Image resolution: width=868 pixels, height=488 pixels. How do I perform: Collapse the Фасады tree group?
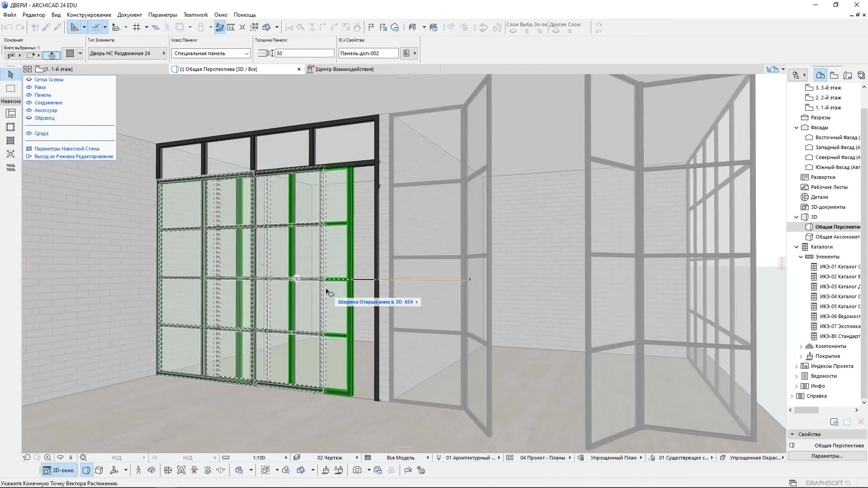coord(797,127)
